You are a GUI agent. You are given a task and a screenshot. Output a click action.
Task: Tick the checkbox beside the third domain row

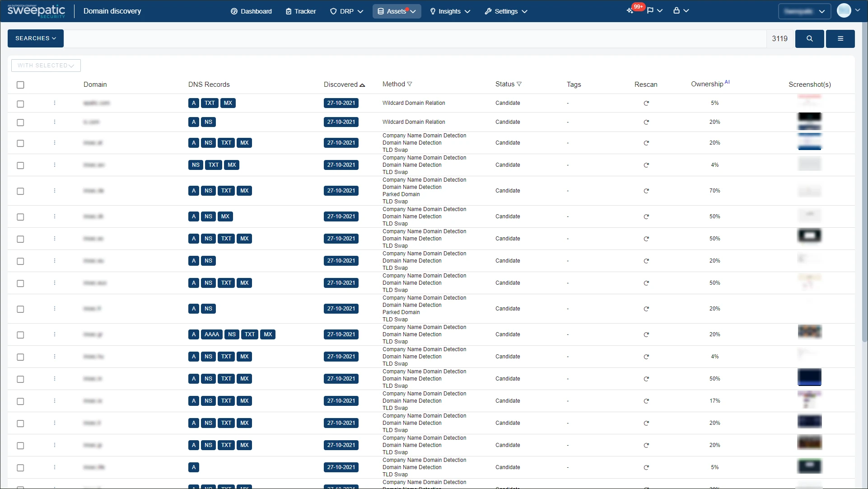20,143
